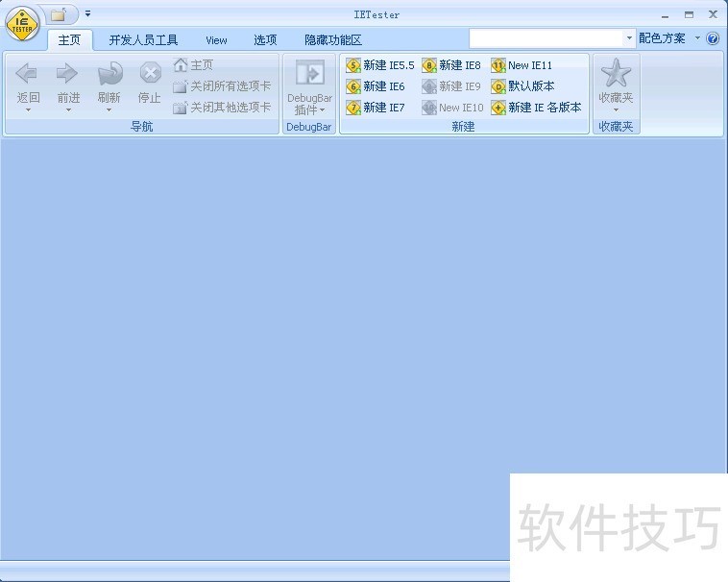
Task: Open the color scheme (配色方案) dropdown
Action: [x=668, y=39]
